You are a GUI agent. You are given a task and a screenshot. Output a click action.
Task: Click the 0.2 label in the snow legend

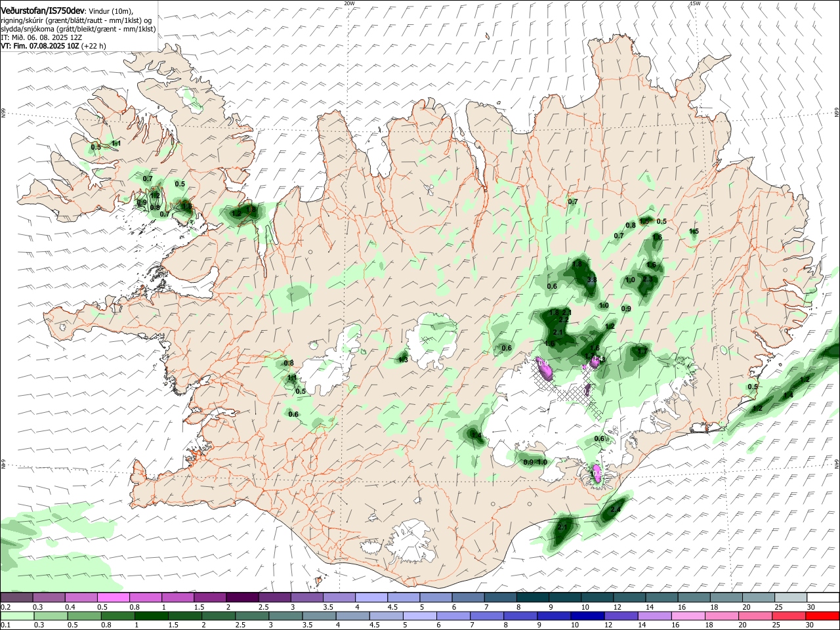click(6, 607)
